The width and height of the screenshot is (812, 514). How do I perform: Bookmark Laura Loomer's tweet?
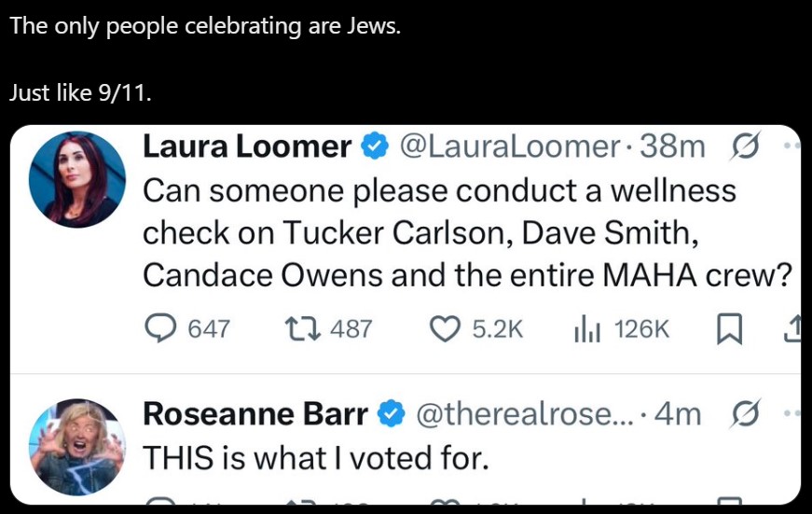729,329
